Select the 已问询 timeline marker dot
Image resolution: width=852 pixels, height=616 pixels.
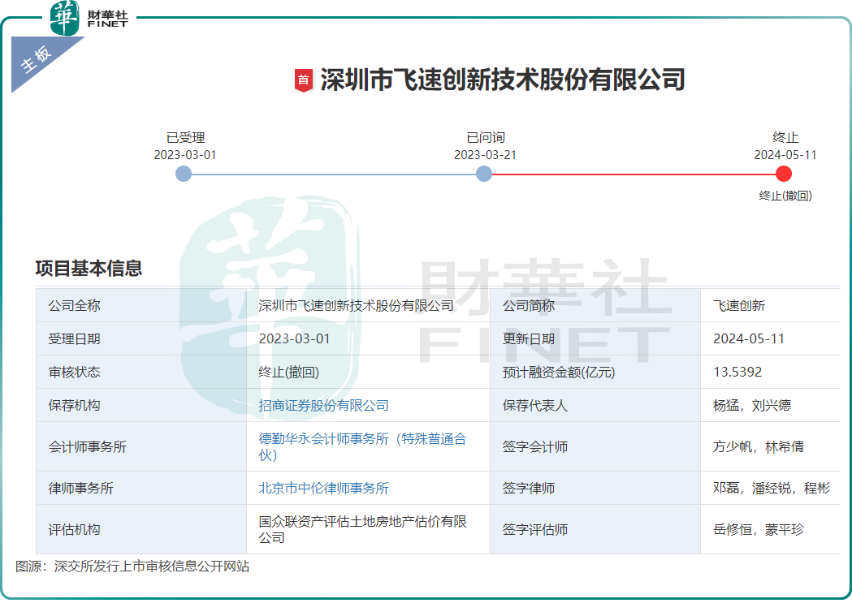(x=483, y=174)
